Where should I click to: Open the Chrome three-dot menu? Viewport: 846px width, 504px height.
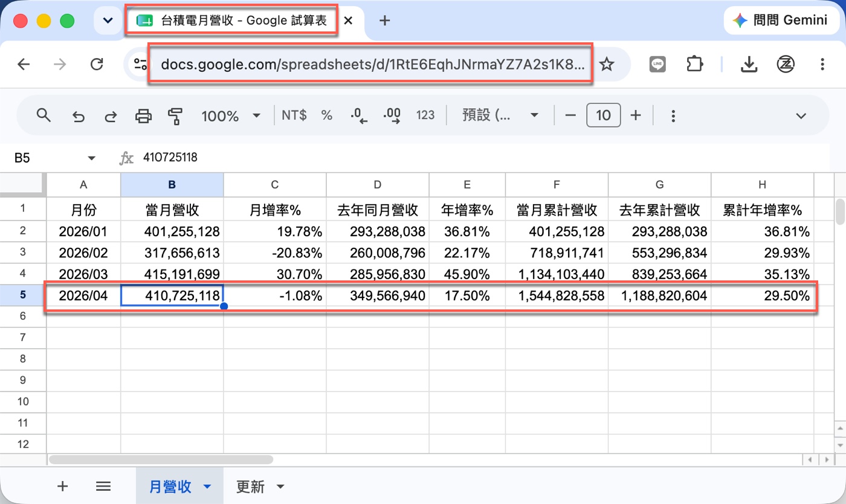(822, 65)
